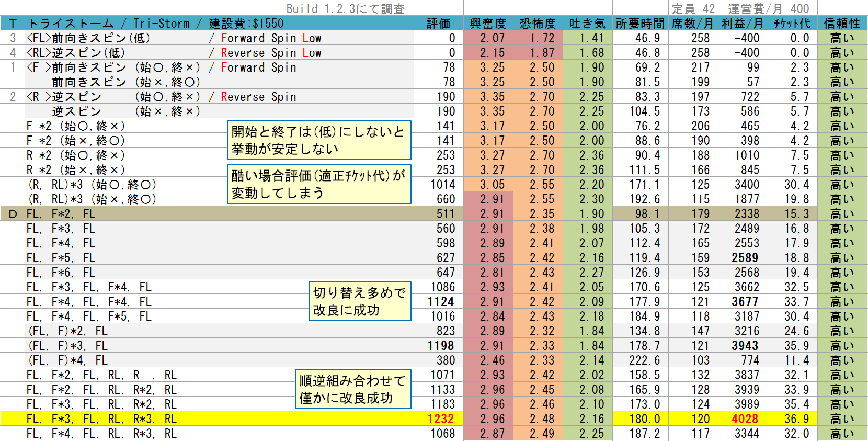
Task: Select the '定員 42' cell
Action: click(693, 8)
